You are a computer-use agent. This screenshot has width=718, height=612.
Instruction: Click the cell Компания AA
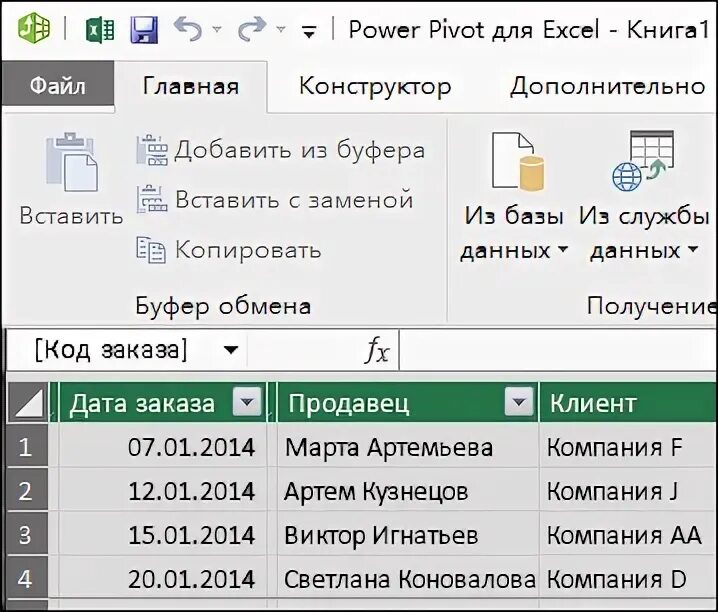tap(628, 534)
